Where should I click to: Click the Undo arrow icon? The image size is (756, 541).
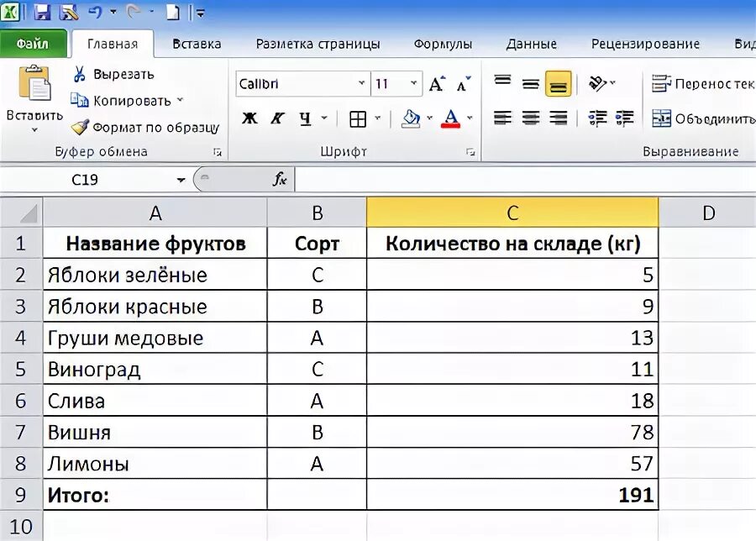point(95,12)
